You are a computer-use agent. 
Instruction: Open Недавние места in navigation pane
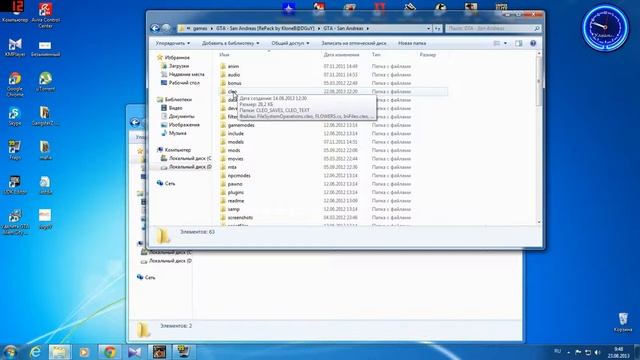click(x=182, y=74)
